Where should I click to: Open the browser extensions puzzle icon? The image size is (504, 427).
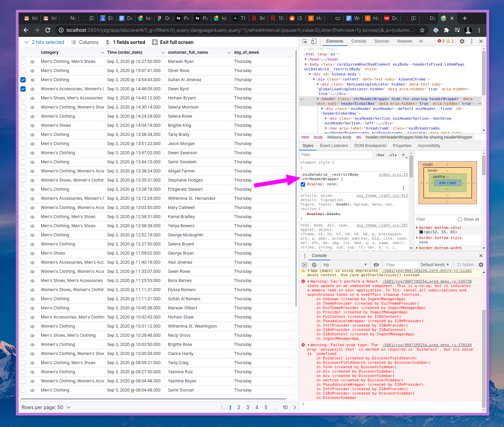[x=446, y=30]
